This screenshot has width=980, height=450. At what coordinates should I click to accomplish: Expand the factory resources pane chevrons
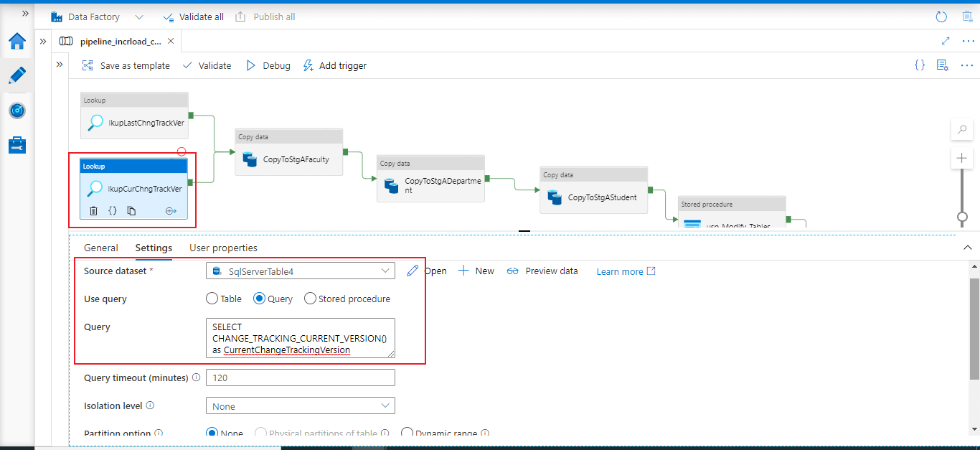click(43, 41)
